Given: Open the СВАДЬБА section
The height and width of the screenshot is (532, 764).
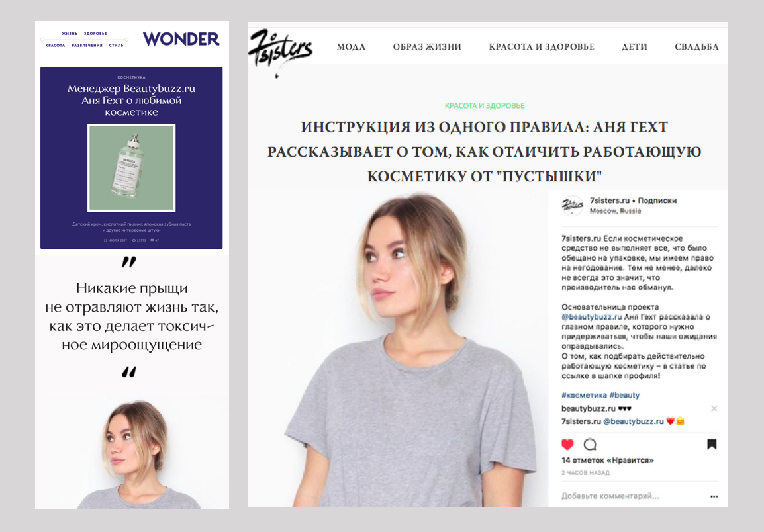Looking at the screenshot, I should coord(696,47).
